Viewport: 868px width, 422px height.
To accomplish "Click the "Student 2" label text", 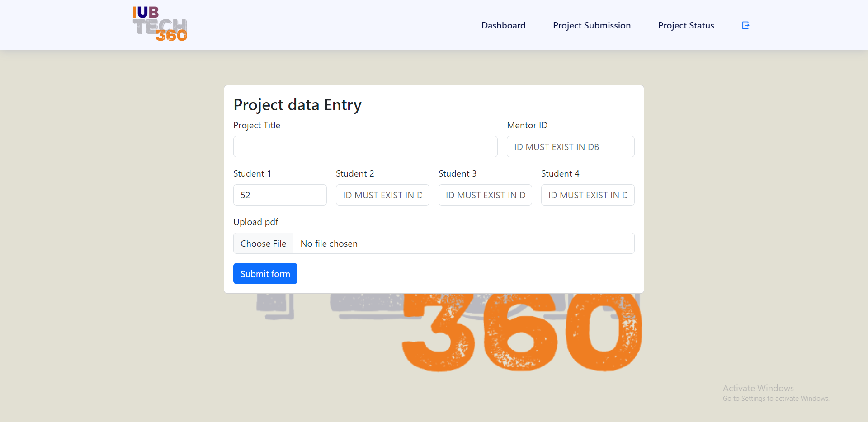I will pyautogui.click(x=354, y=174).
